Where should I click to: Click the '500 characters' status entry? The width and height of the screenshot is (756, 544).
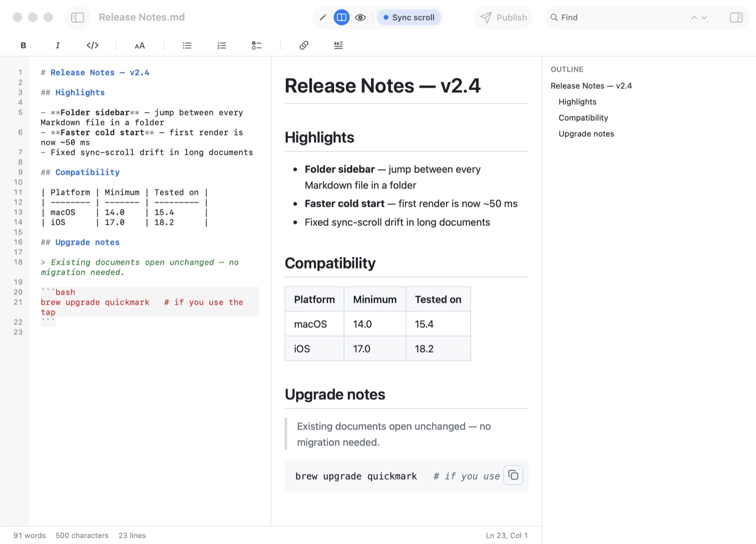click(82, 535)
